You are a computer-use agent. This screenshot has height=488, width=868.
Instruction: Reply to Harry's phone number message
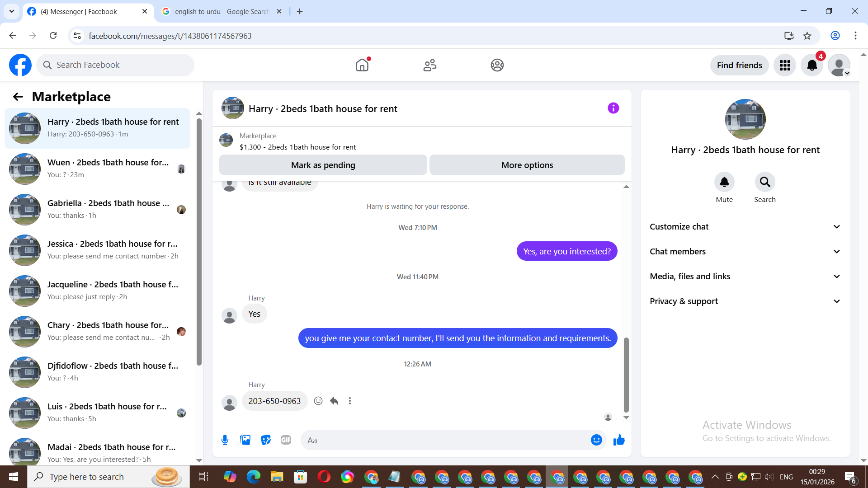334,401
